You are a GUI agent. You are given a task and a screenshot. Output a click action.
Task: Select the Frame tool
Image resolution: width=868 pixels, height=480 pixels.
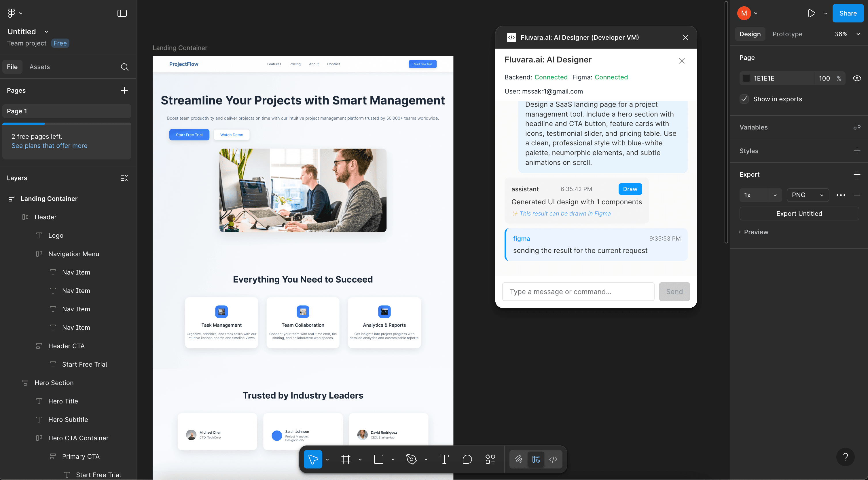346,459
